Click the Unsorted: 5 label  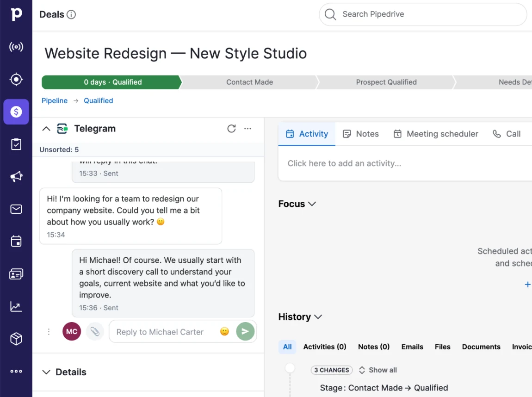pos(59,149)
